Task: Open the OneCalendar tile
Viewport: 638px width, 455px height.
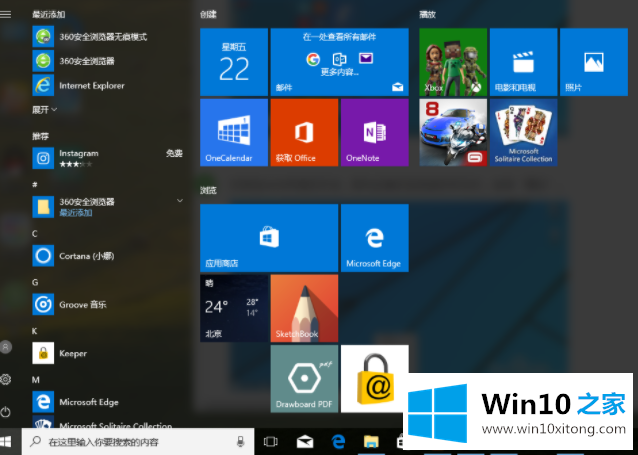Action: 234,132
